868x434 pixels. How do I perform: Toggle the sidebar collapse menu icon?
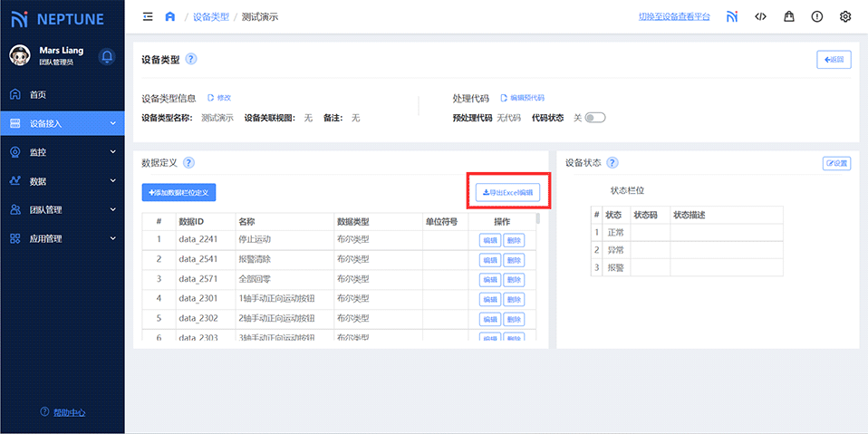coord(148,16)
